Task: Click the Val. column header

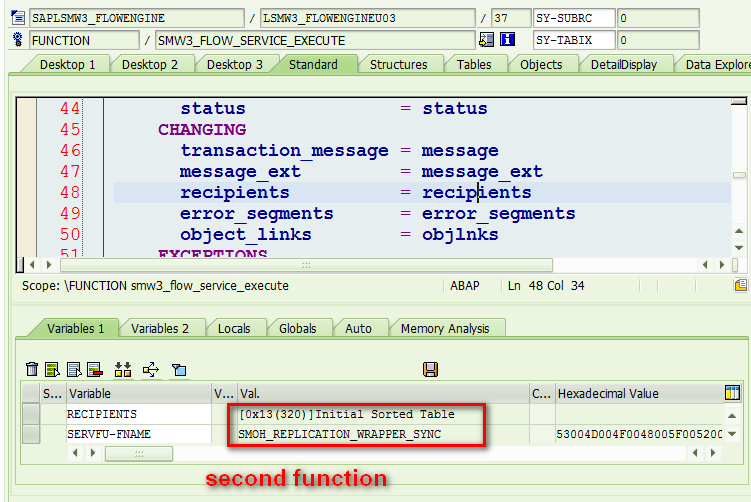Action: (383, 393)
